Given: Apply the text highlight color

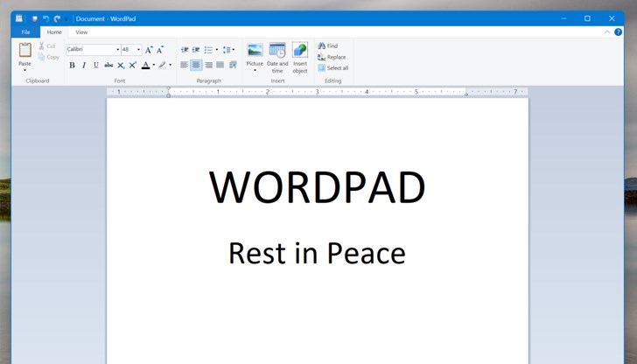Looking at the screenshot, I should (163, 65).
